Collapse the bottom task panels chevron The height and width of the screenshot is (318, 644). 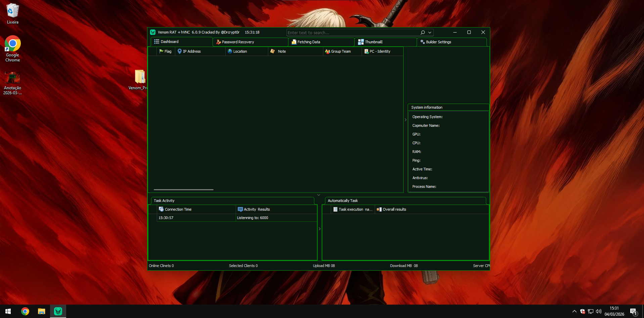[x=319, y=195]
